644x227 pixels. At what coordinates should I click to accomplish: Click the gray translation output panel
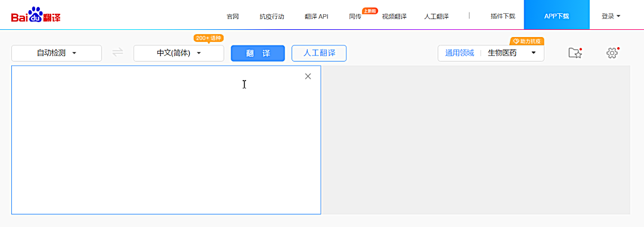click(x=476, y=140)
